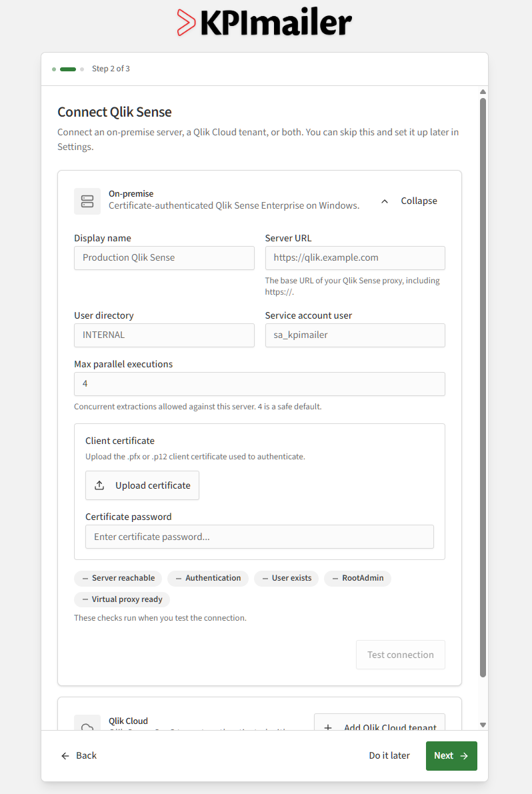
Task: Click the Max parallel executions field
Action: [259, 384]
